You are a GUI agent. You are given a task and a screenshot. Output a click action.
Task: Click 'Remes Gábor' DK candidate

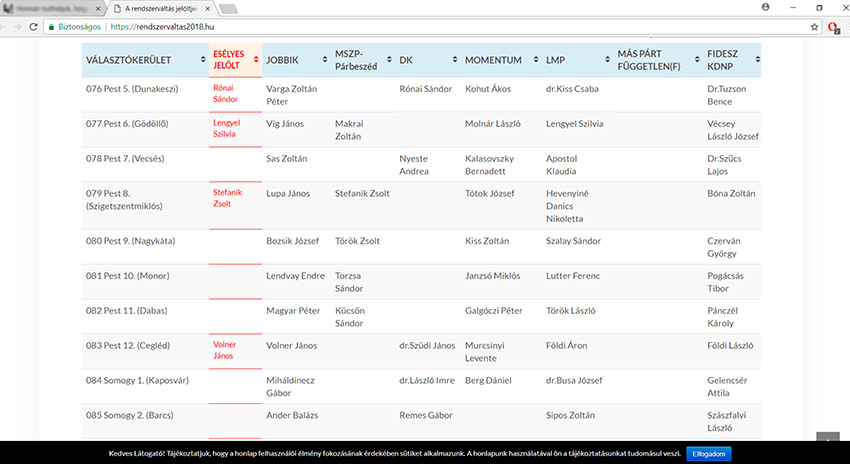click(x=426, y=415)
